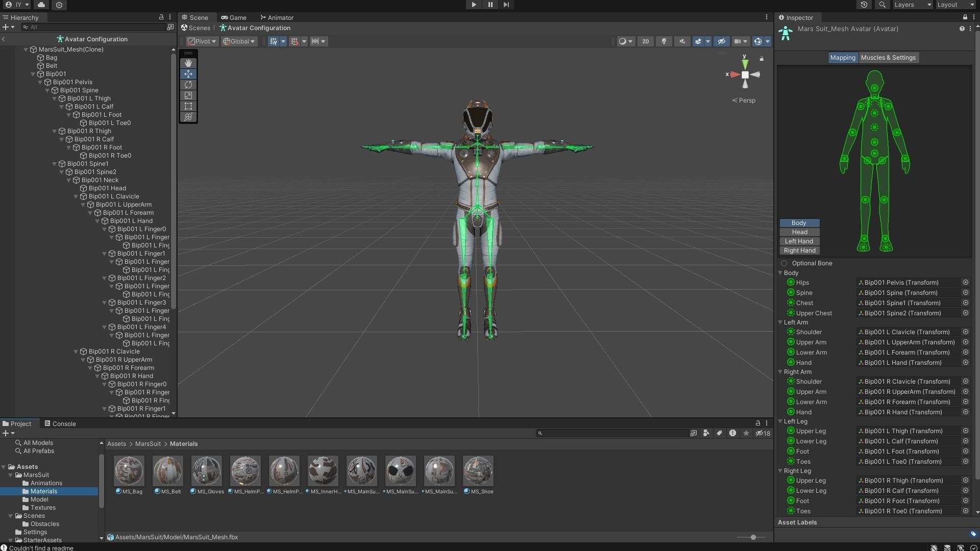Collapse the Bip001 Pelvis hierarchy node
The image size is (980, 551).
[40, 82]
